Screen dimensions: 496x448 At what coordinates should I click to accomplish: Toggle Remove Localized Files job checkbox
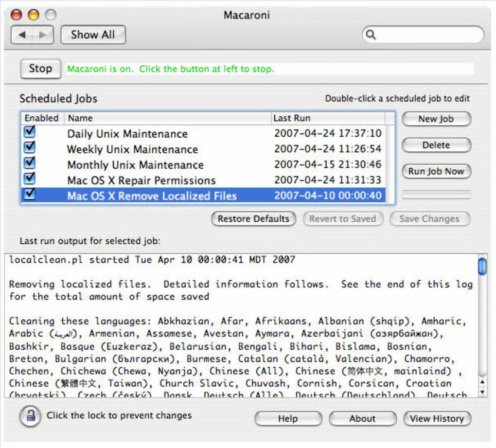(29, 194)
